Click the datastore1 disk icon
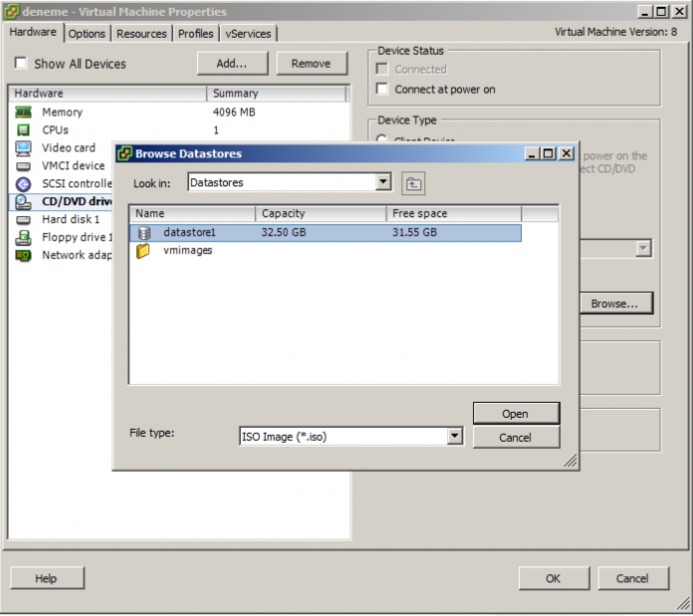This screenshot has height=616, width=693. 144,233
